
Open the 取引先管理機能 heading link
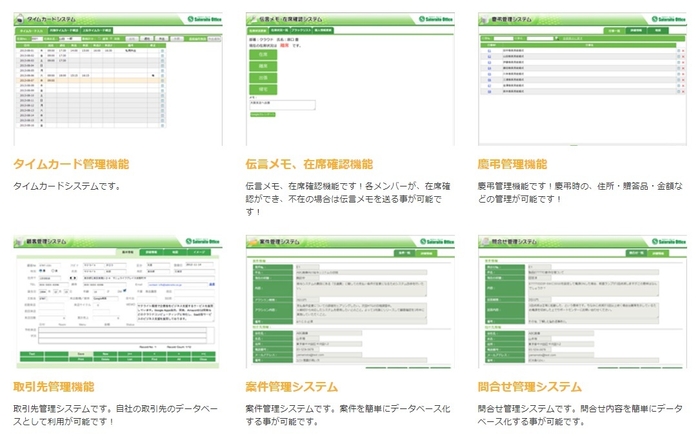coord(54,386)
